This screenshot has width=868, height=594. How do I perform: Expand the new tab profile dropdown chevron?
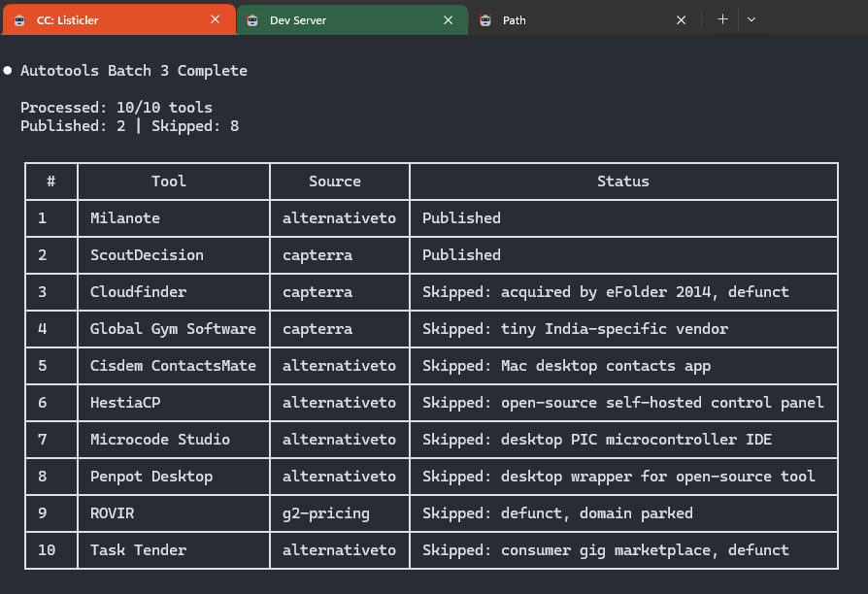[x=751, y=19]
